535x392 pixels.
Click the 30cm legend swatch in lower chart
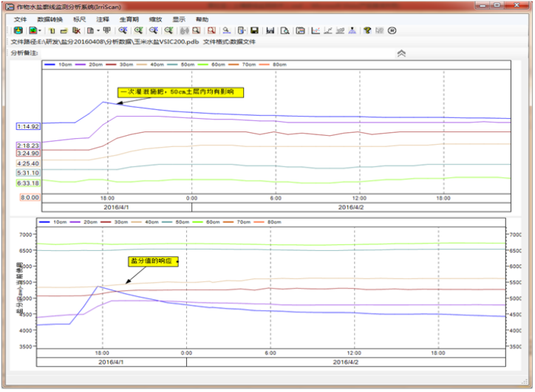tap(106, 222)
